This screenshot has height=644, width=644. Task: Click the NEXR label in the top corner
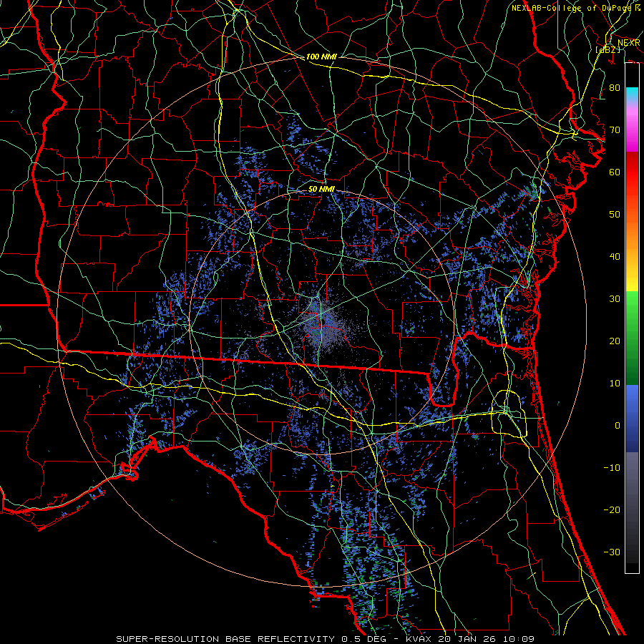click(x=629, y=43)
